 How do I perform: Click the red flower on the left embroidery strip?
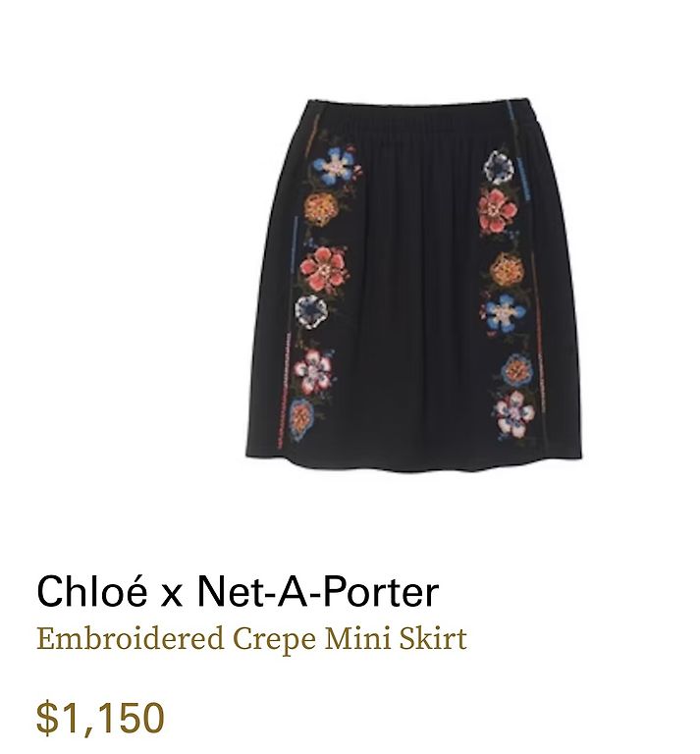(x=324, y=269)
